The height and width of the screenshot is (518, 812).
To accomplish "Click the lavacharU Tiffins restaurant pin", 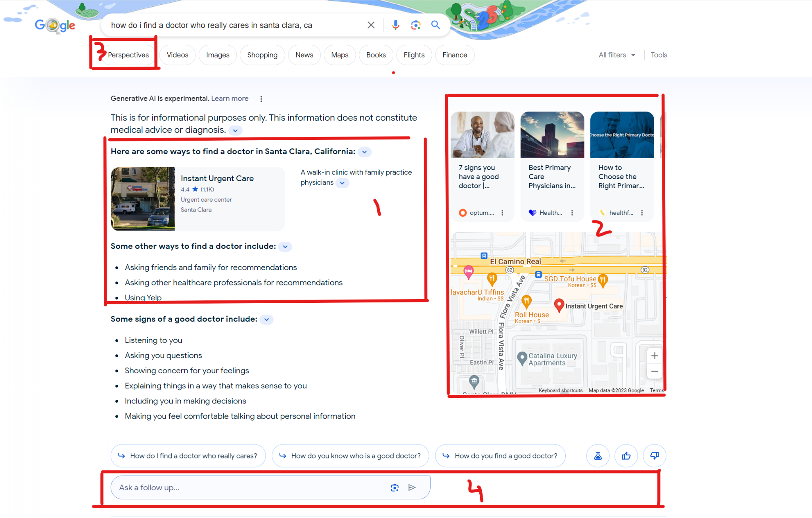I will point(492,279).
